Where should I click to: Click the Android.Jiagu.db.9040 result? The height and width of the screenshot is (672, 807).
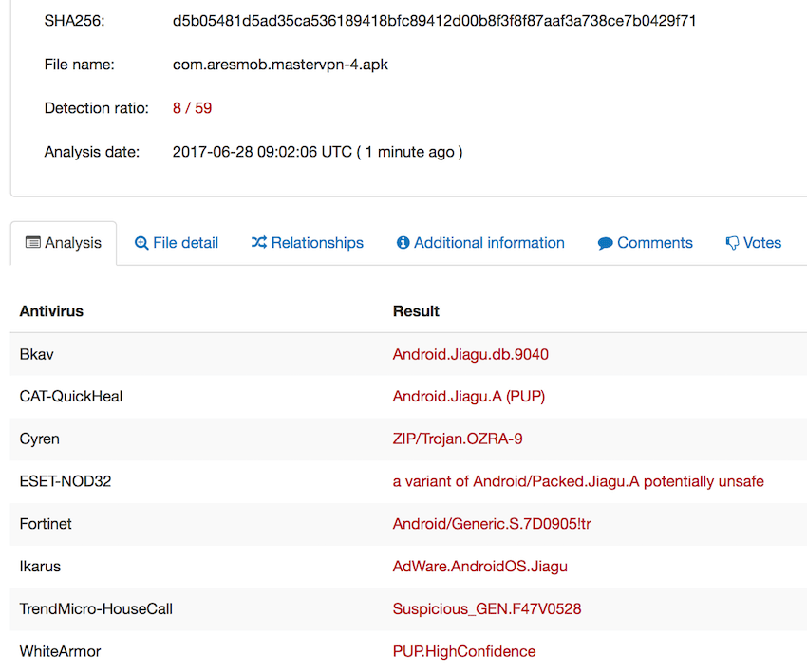pos(470,354)
